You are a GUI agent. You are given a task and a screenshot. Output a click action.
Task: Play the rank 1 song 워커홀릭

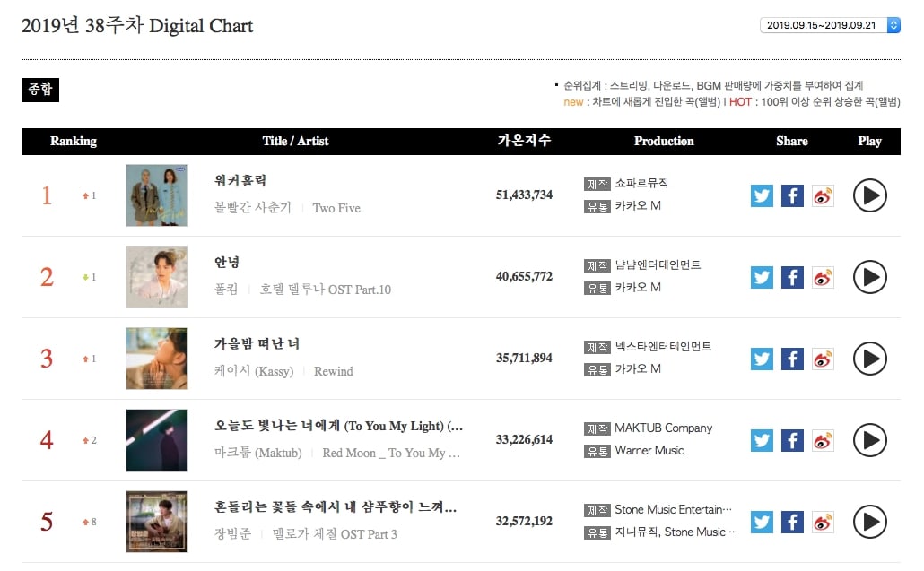(x=869, y=195)
